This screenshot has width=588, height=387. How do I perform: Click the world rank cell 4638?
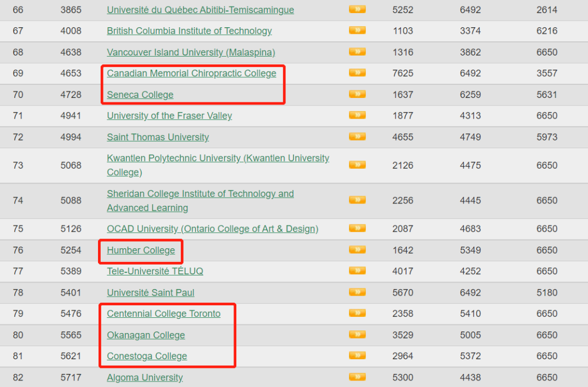[71, 52]
